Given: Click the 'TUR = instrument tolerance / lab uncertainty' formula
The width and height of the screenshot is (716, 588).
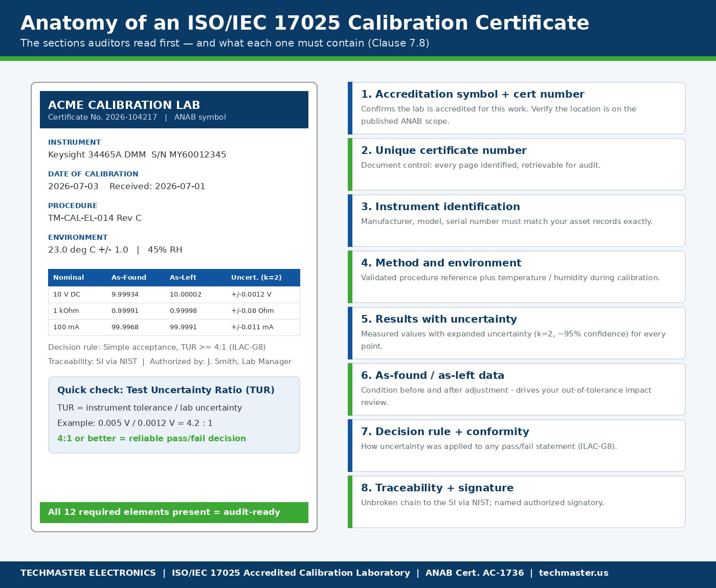Looking at the screenshot, I should point(149,408).
